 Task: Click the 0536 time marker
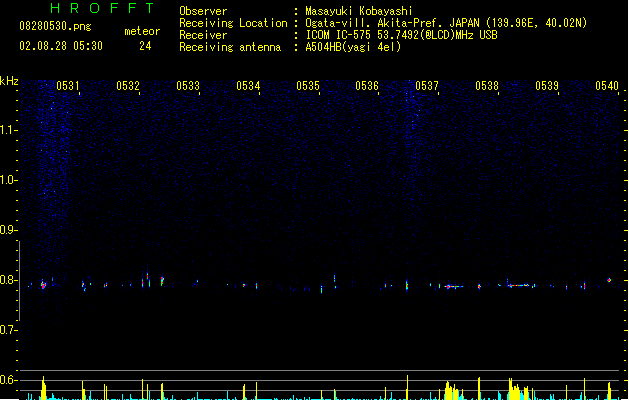[x=367, y=86]
